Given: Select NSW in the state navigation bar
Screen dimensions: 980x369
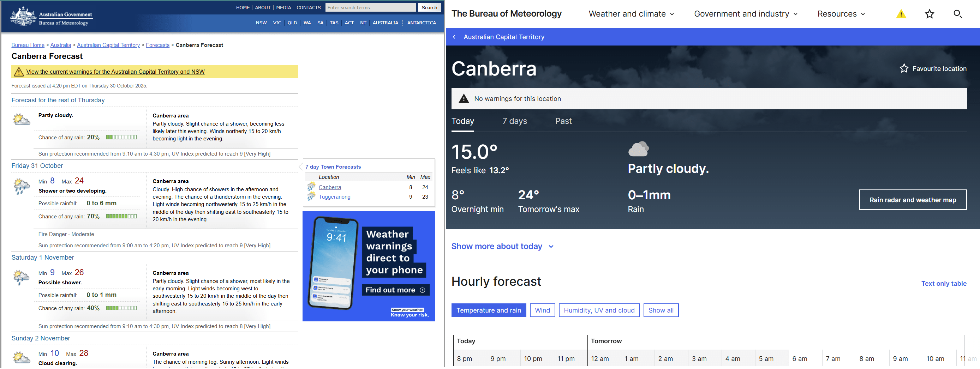Looking at the screenshot, I should click(x=261, y=23).
